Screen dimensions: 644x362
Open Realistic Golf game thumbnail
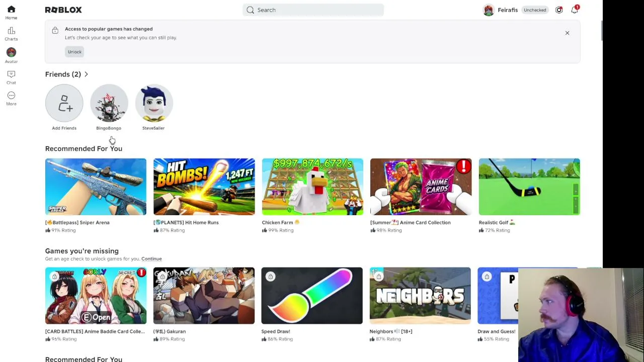click(529, 187)
